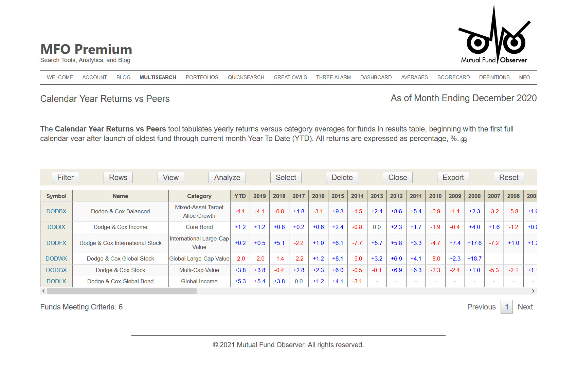Click the Export button

tap(453, 177)
